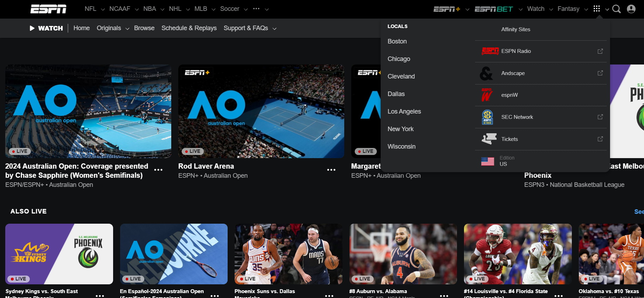Click the SEC Network logo icon
Screen dimensions: 644x298
tap(487, 117)
